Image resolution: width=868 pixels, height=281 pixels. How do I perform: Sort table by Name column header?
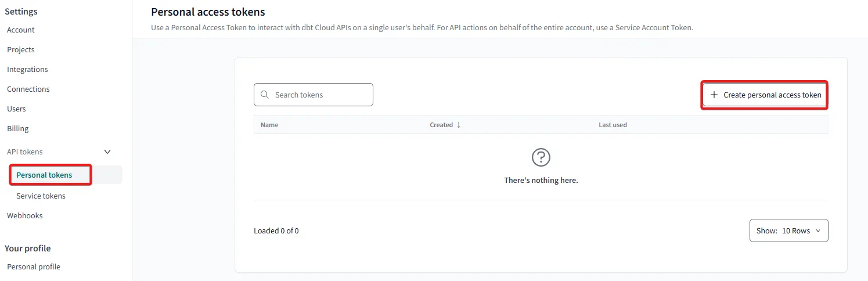(x=269, y=125)
